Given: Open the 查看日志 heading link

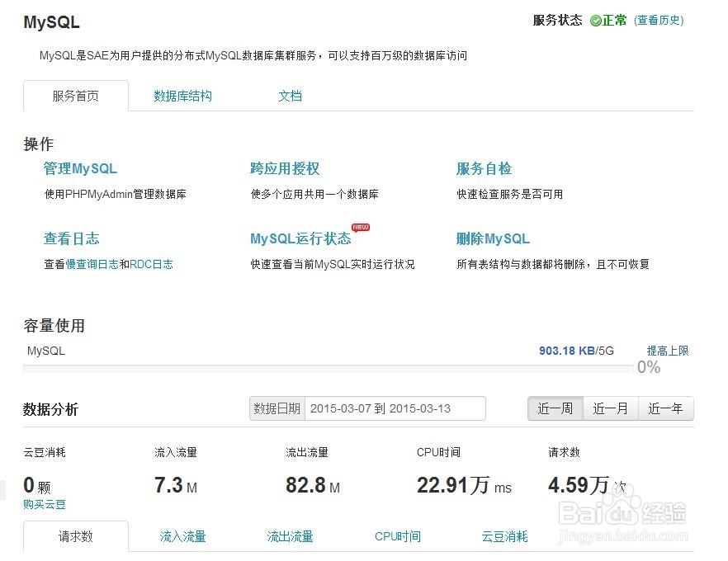Looking at the screenshot, I should coord(72,238).
